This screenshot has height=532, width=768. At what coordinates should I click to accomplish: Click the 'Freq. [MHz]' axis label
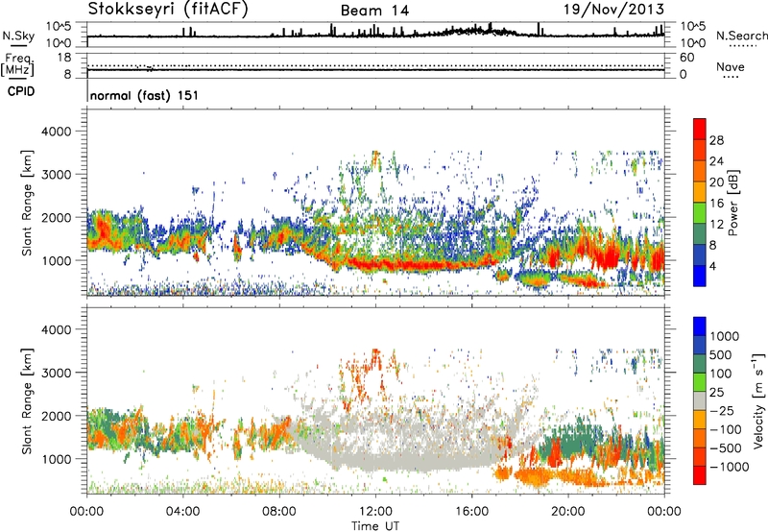[x=17, y=64]
